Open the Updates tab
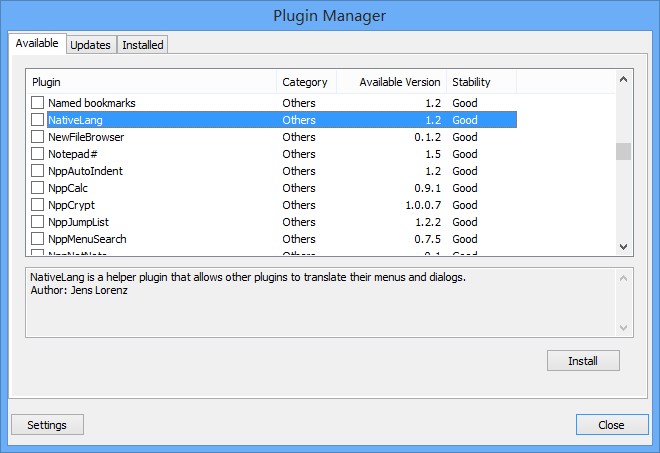This screenshot has height=453, width=660. pos(90,45)
